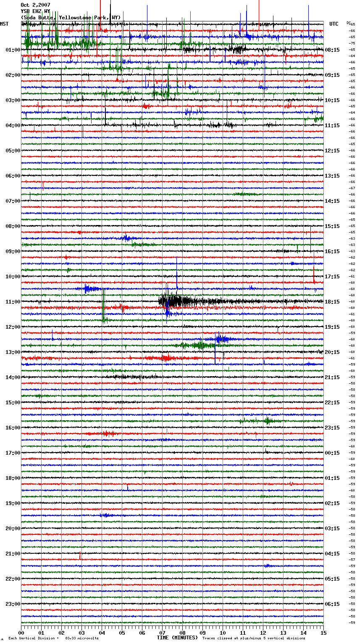Click the 05:15 UTC time label

click(x=332, y=579)
